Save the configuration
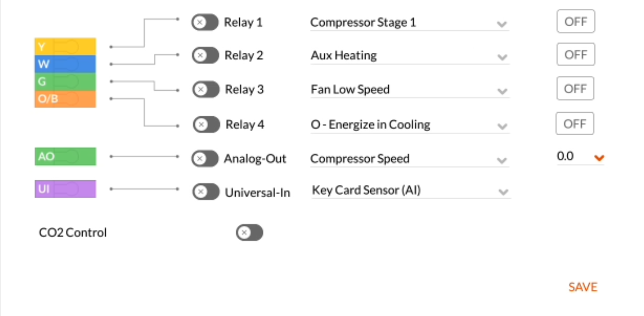 [x=582, y=287]
